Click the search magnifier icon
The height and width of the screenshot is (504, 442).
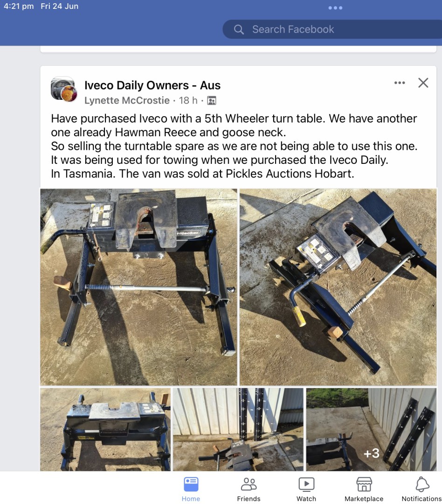click(239, 29)
